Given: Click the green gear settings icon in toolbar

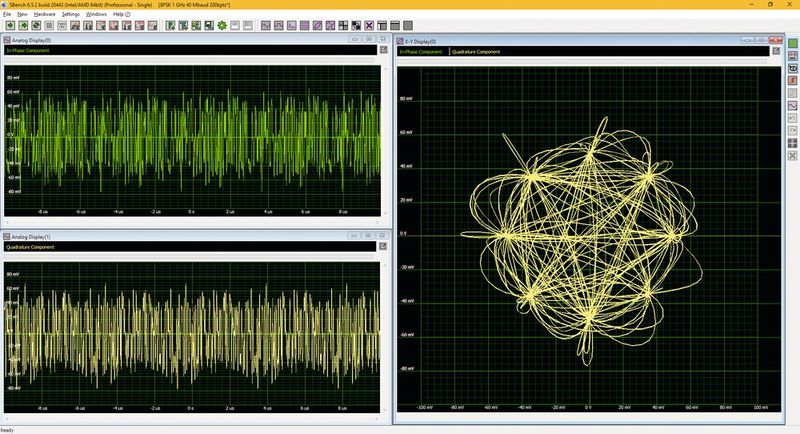Looking at the screenshot, I should 222,25.
